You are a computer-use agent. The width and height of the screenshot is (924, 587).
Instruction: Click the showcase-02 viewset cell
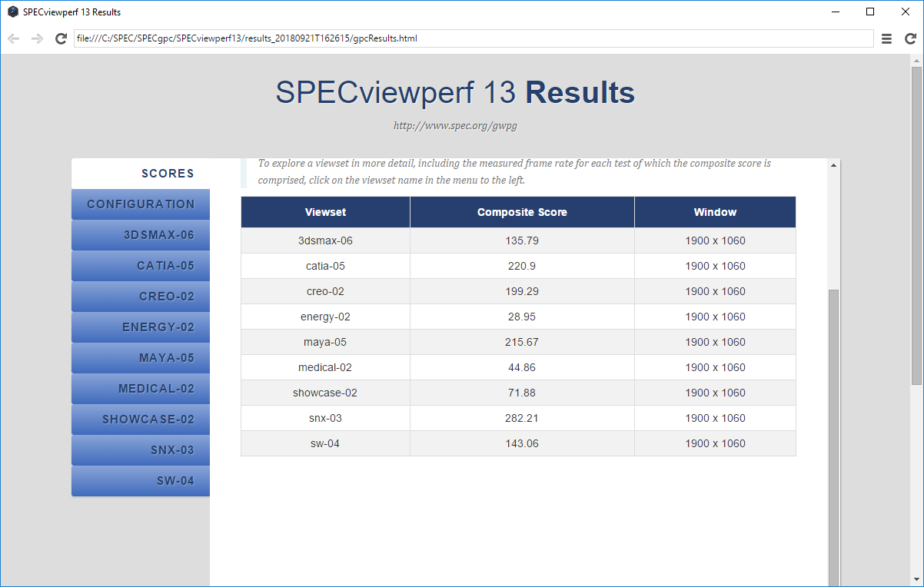pyautogui.click(x=325, y=393)
